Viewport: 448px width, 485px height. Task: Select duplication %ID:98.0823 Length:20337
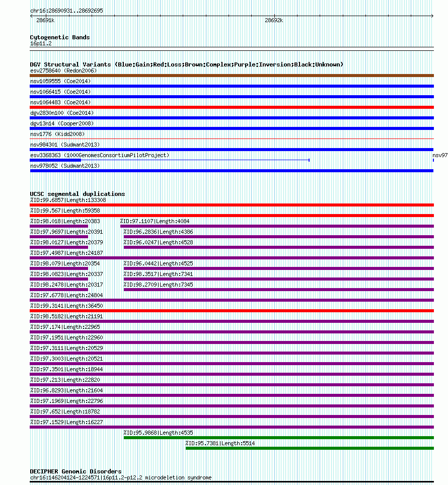[66, 274]
